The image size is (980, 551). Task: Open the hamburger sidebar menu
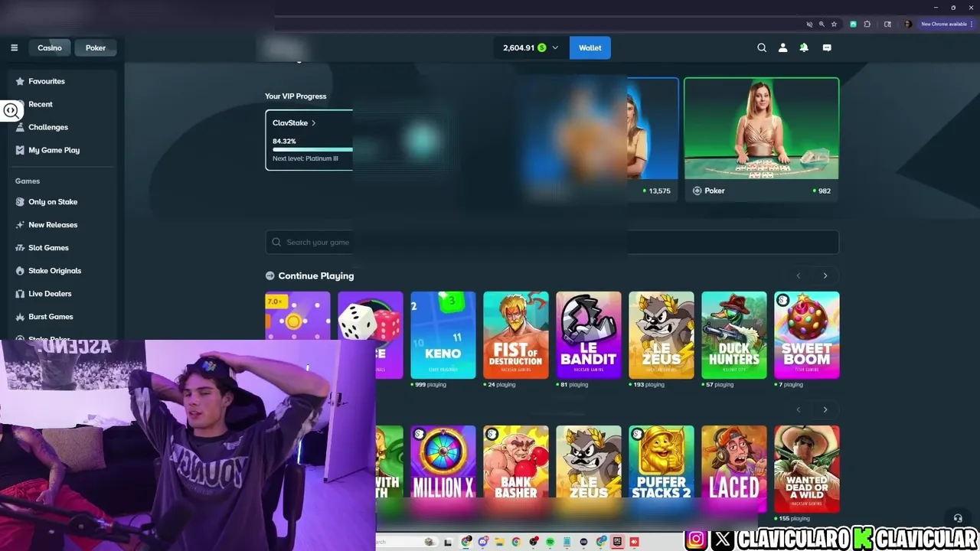[14, 47]
